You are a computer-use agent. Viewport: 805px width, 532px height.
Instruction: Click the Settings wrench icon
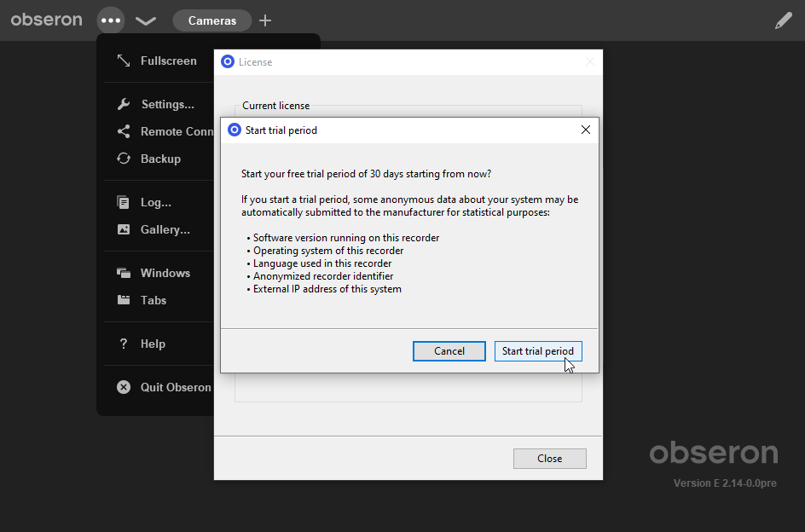coord(124,104)
